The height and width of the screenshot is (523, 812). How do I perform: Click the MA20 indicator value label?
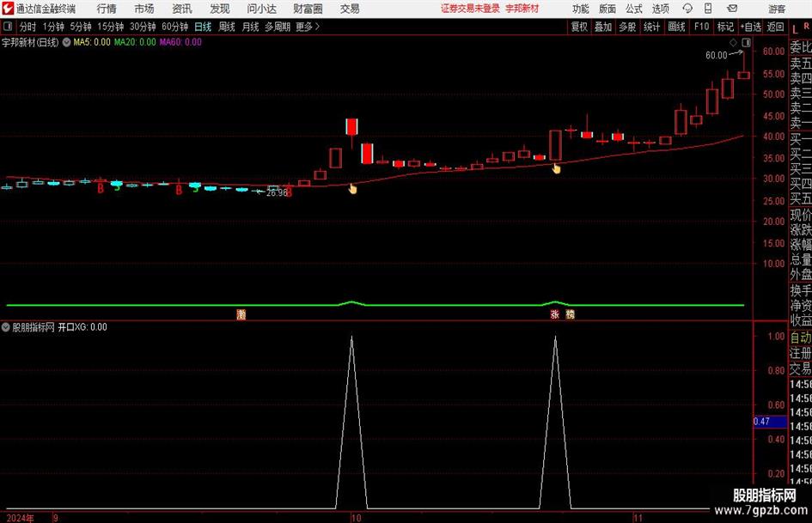click(x=135, y=42)
